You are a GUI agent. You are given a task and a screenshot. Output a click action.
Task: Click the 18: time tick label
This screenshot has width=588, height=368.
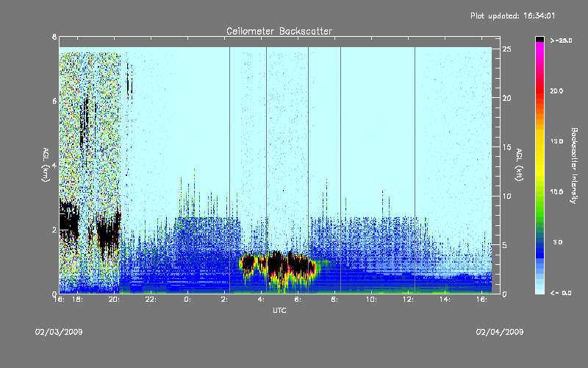(76, 300)
